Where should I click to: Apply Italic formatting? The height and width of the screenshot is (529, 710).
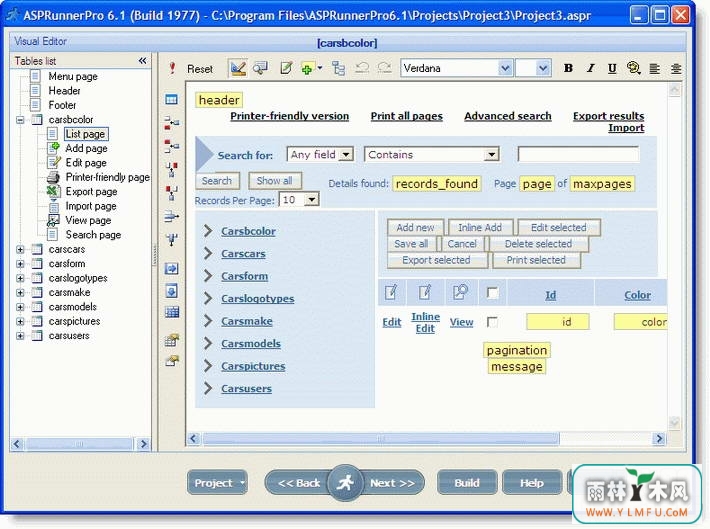[590, 68]
